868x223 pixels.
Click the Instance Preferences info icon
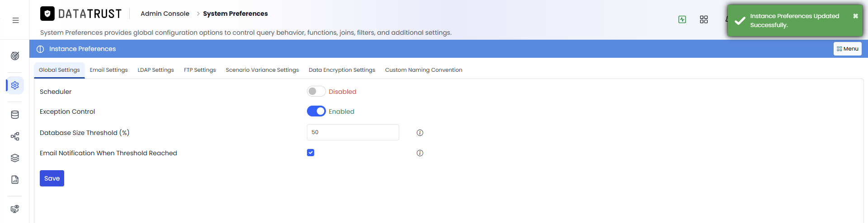[x=40, y=49]
